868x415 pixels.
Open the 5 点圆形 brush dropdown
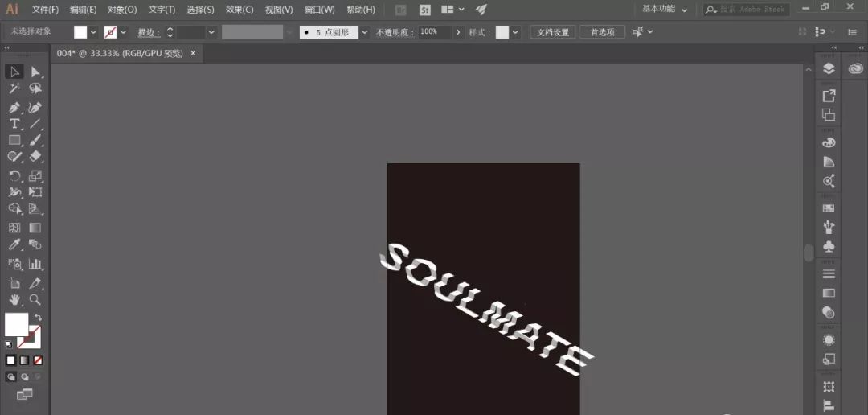(x=365, y=32)
